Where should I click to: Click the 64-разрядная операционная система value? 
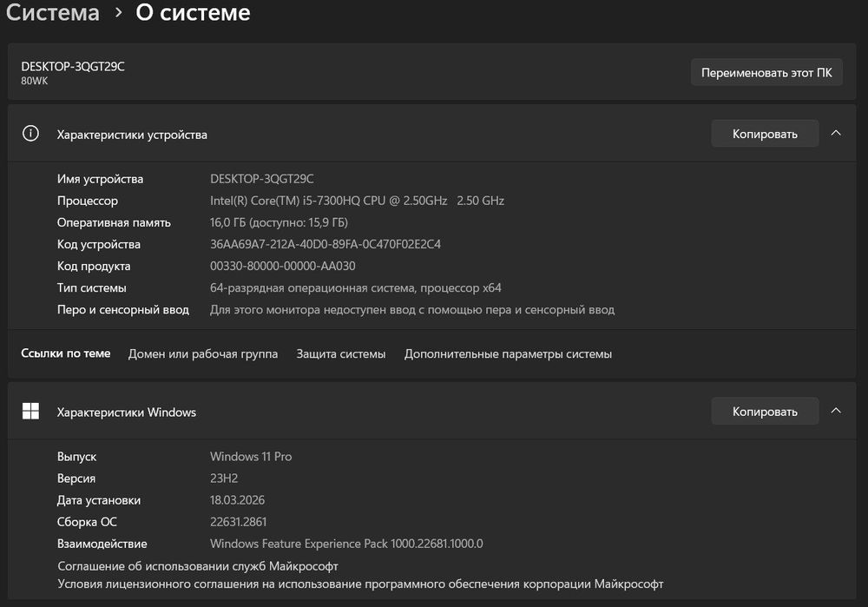pyautogui.click(x=355, y=288)
